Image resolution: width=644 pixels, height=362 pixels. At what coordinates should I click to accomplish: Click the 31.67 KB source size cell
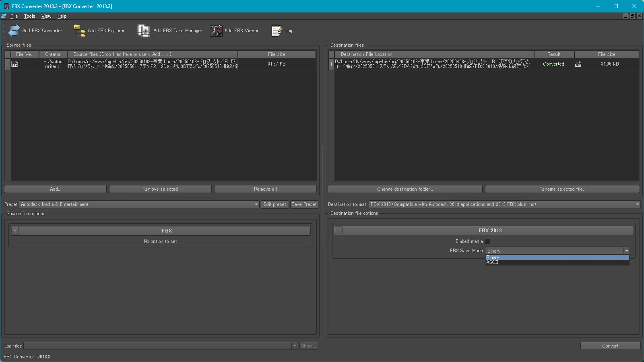(277, 64)
